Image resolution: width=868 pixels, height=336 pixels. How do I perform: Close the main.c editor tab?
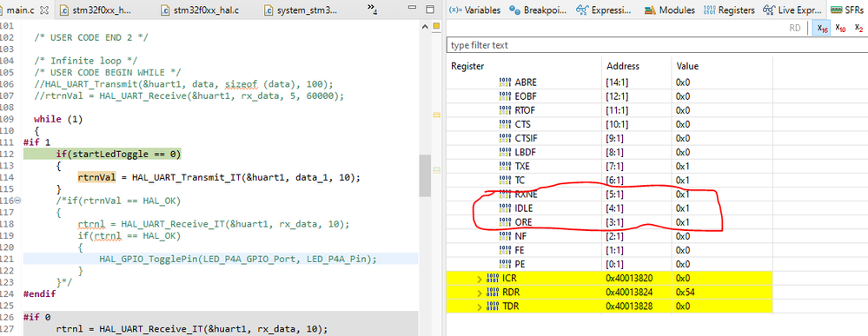45,10
